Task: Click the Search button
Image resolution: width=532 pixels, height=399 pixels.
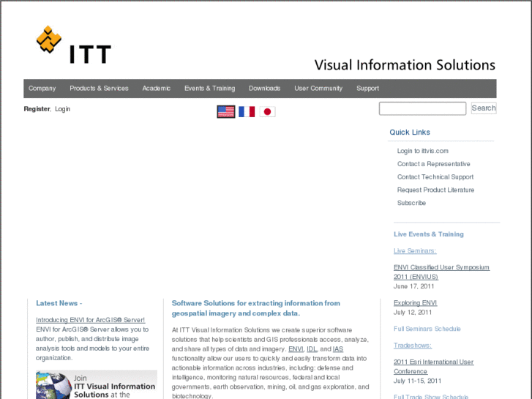Action: 484,108
